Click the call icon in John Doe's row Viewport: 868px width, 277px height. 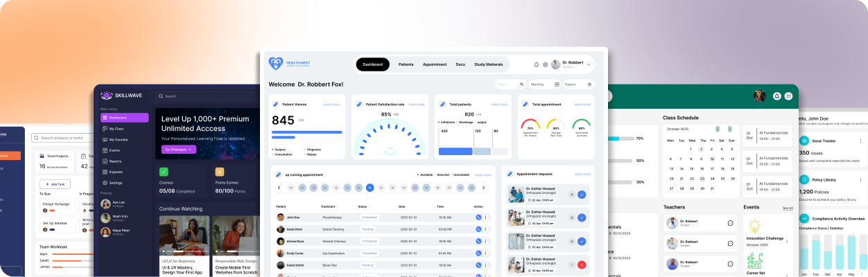click(x=478, y=217)
